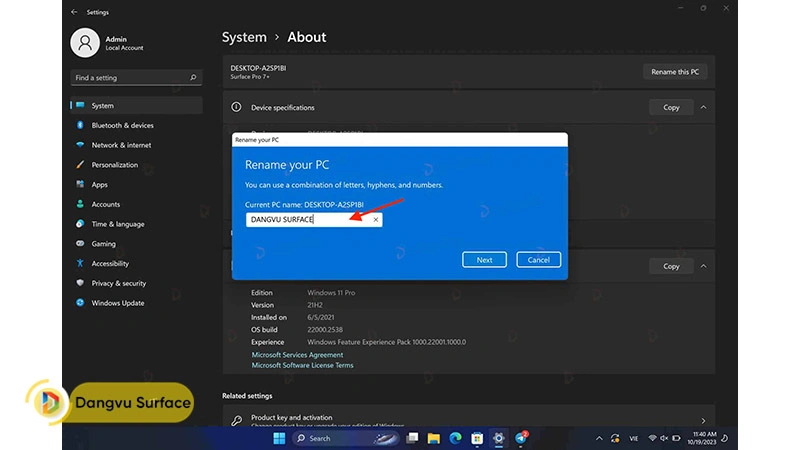Image resolution: width=800 pixels, height=450 pixels.
Task: Open Microsoft Services Agreement link
Action: click(x=297, y=355)
